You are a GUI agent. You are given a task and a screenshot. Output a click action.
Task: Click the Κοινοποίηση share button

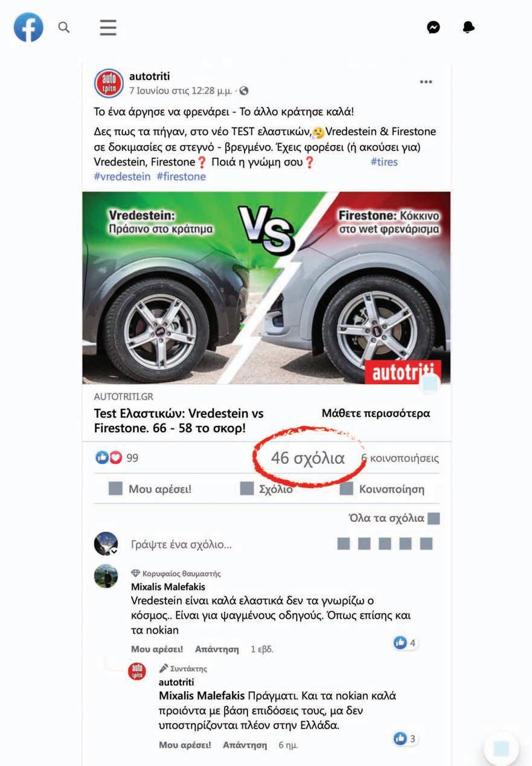coord(382,489)
